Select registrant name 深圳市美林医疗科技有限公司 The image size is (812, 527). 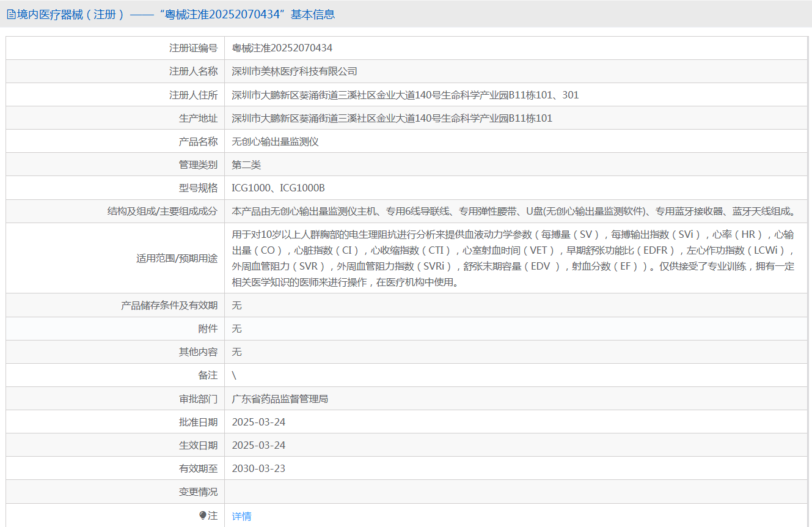pos(294,72)
